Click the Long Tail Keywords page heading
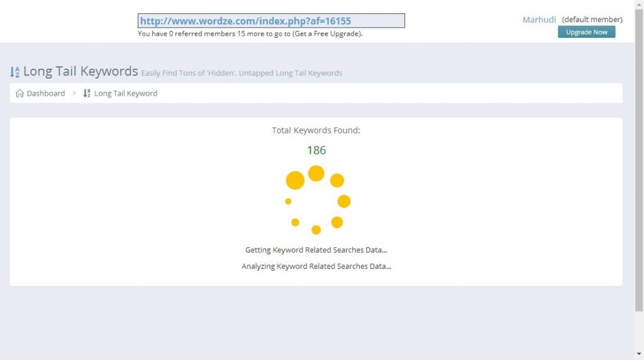 tap(80, 71)
